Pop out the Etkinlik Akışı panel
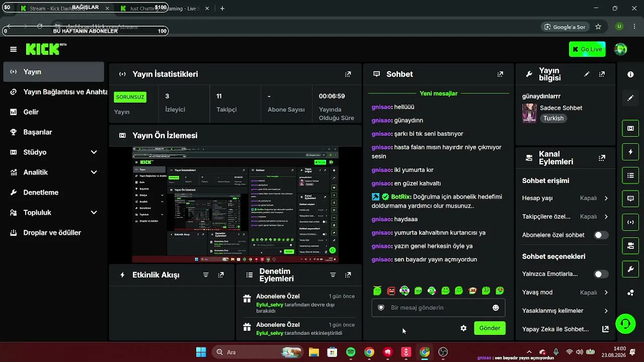The width and height of the screenshot is (644, 362). coord(221,275)
